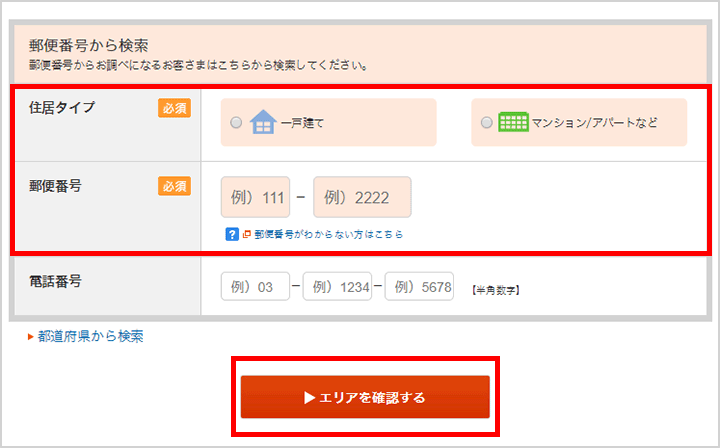The image size is (720, 448).
Task: Click the phone number 例) 5678 field
Action: click(419, 286)
